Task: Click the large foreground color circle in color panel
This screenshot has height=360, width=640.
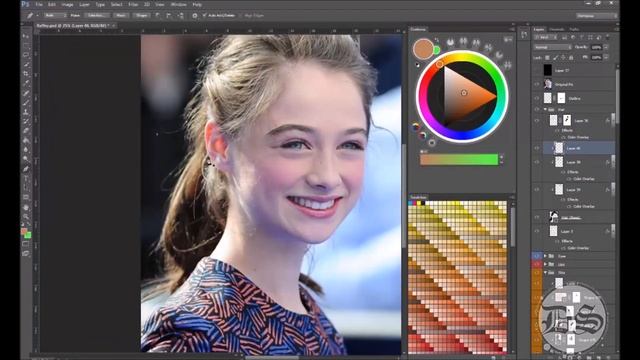Action: pyautogui.click(x=423, y=49)
